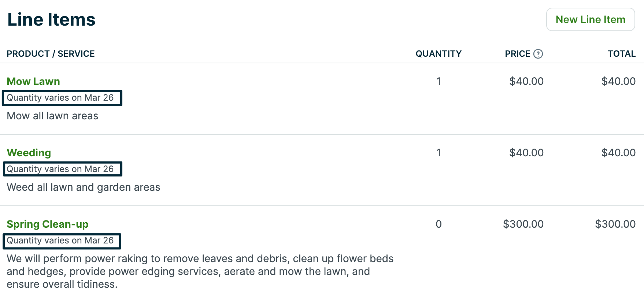Image resolution: width=644 pixels, height=298 pixels.
Task: Click the Weeding description text
Action: pyautogui.click(x=84, y=187)
